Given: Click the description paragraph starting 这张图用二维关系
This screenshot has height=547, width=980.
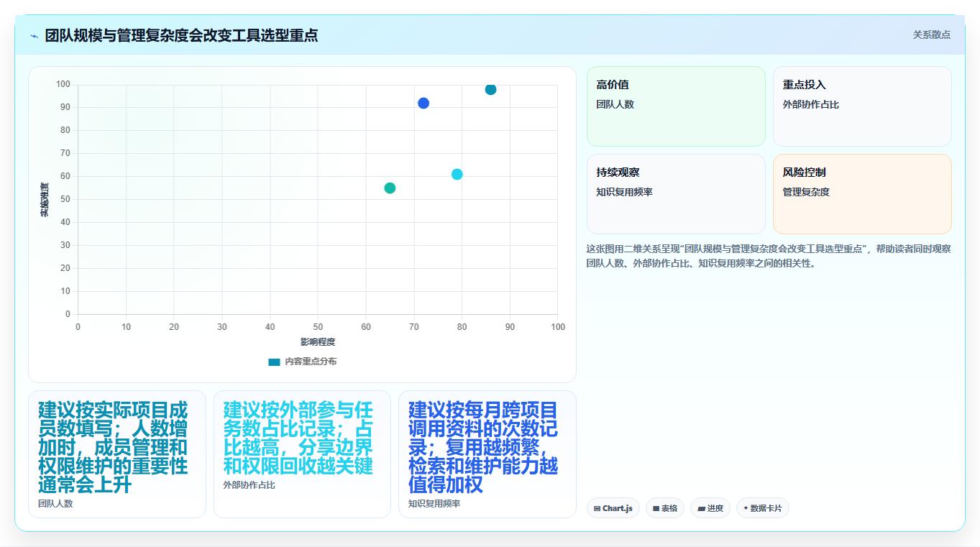Looking at the screenshot, I should click(x=769, y=256).
